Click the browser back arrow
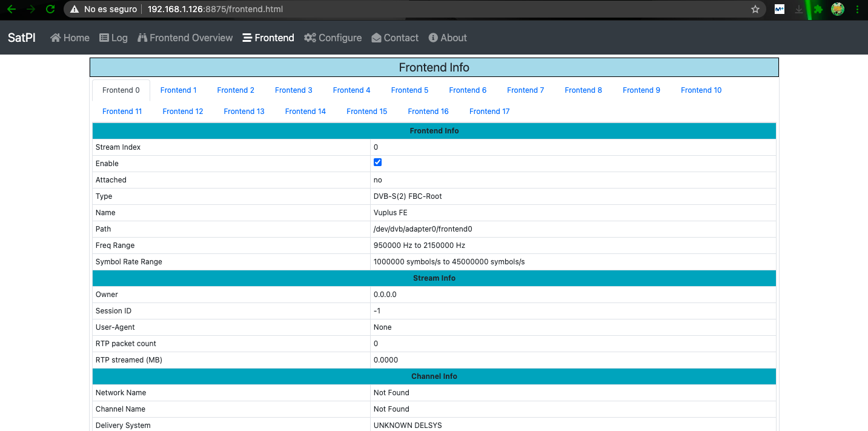Image resolution: width=868 pixels, height=431 pixels. pyautogui.click(x=11, y=9)
